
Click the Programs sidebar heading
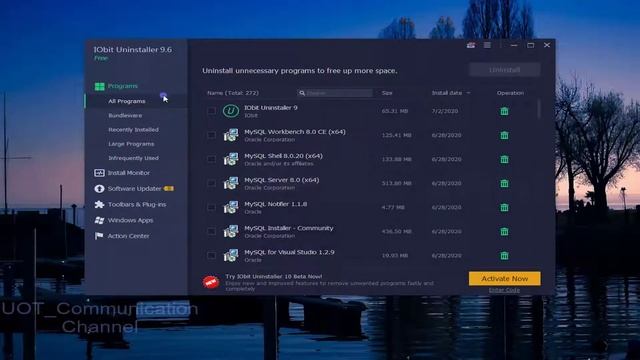pos(122,86)
